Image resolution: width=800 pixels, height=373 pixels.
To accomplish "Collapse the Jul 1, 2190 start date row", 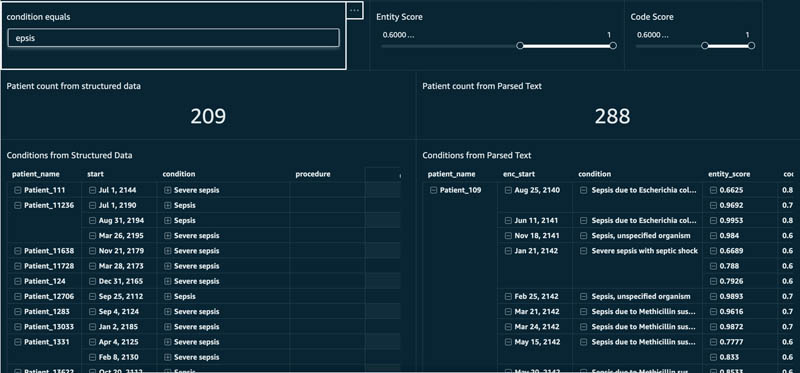I will [x=92, y=206].
